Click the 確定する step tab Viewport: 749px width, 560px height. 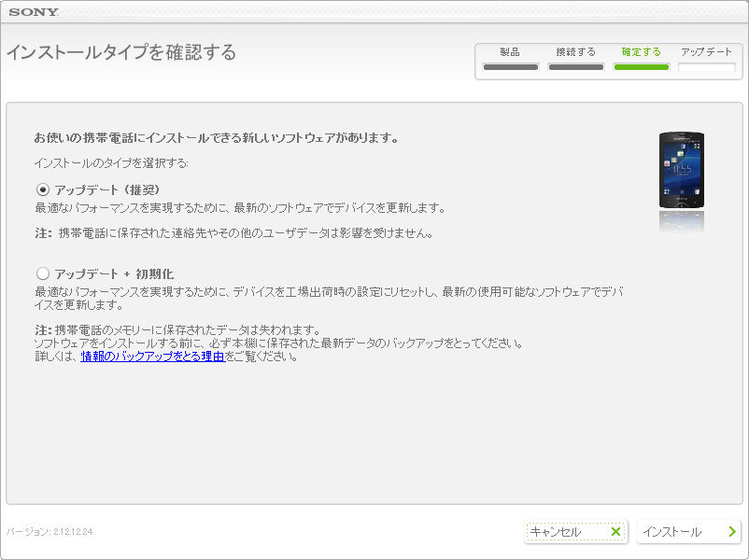pyautogui.click(x=641, y=52)
